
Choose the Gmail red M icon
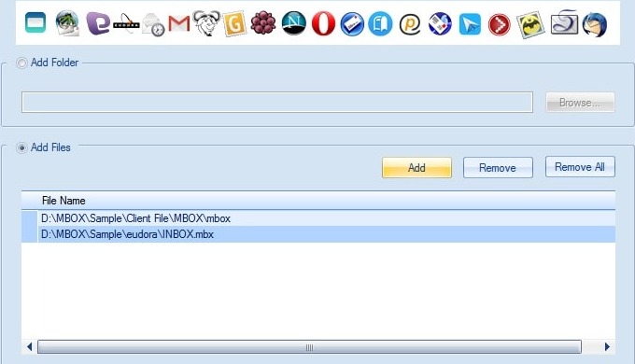click(x=179, y=24)
